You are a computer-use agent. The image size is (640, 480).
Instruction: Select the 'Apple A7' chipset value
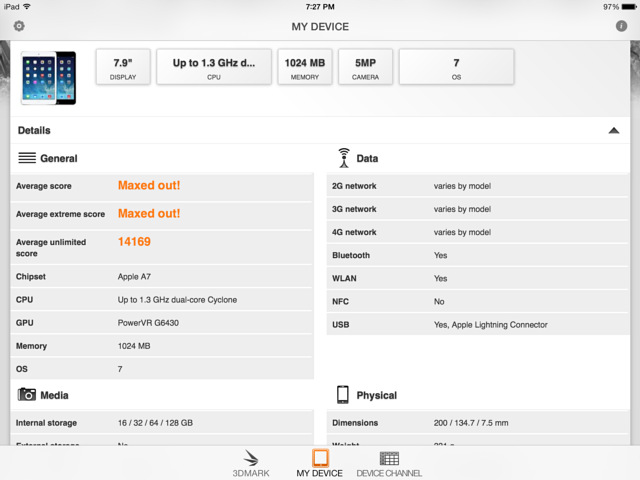point(134,277)
